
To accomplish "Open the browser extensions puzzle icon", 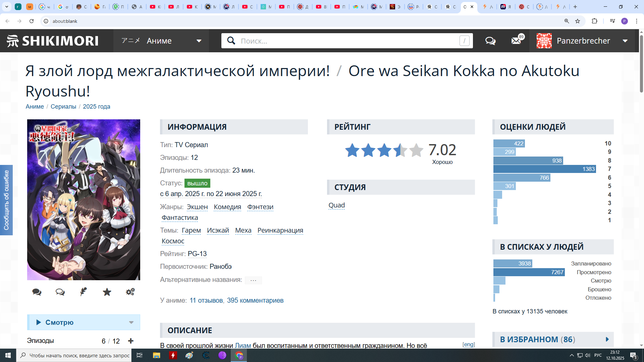I will click(x=594, y=21).
